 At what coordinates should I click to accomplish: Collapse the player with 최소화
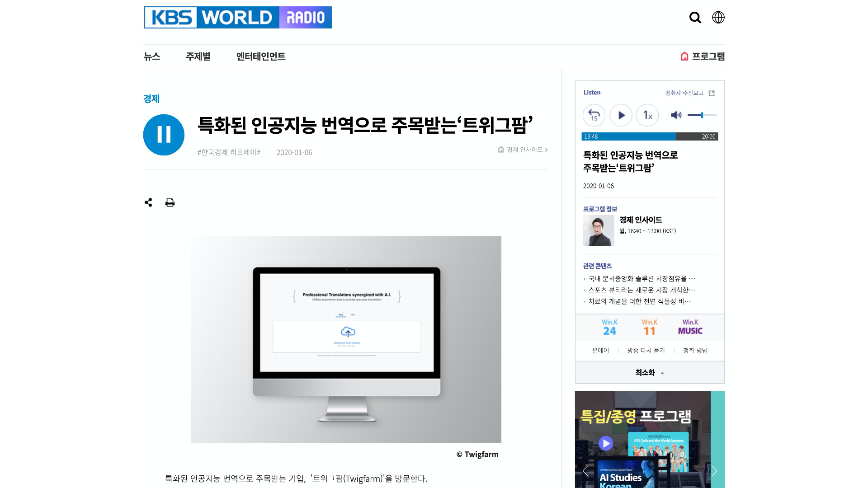click(650, 372)
